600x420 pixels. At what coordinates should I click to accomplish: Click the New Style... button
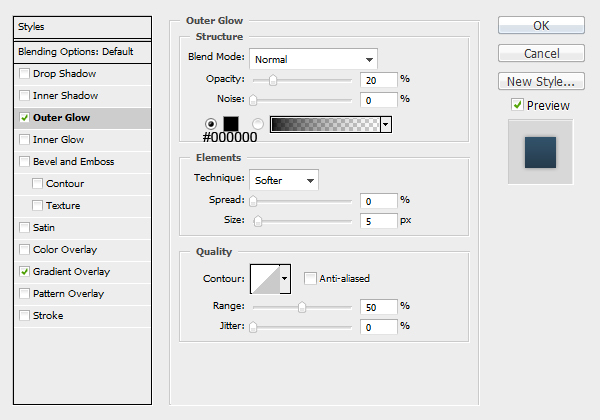[541, 81]
